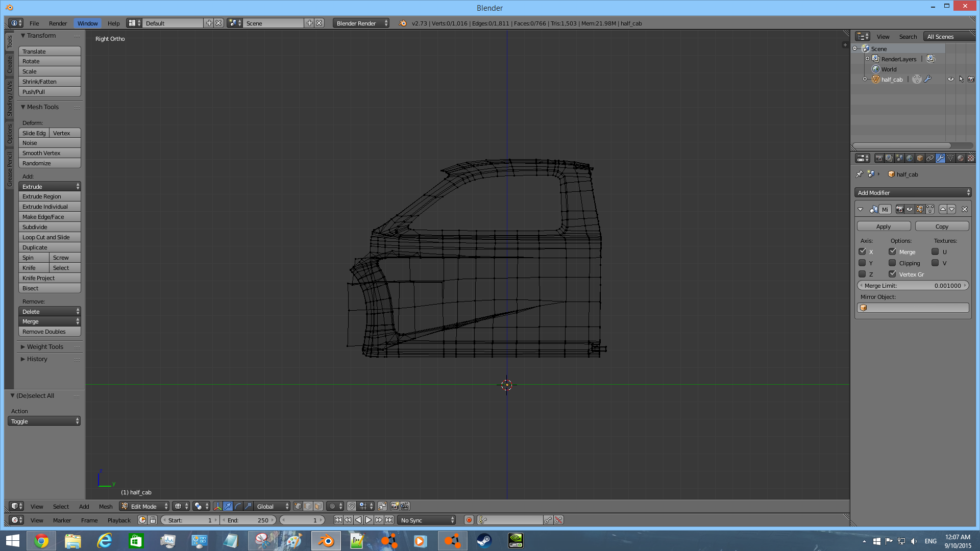Image resolution: width=980 pixels, height=551 pixels.
Task: Open the Mesh Data properties tab (triangle icon)
Action: coord(950,158)
